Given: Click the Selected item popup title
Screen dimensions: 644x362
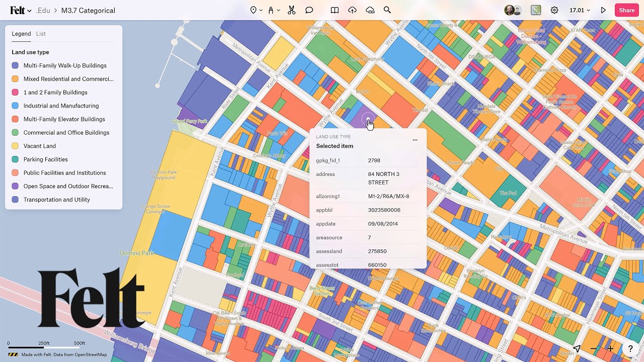Looking at the screenshot, I should click(x=335, y=146).
